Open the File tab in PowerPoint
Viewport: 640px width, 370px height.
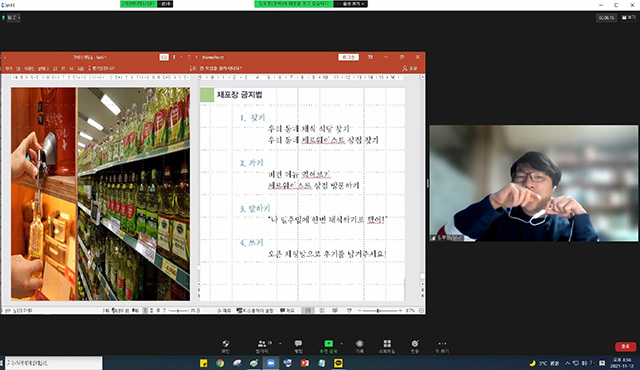[x=9, y=69]
